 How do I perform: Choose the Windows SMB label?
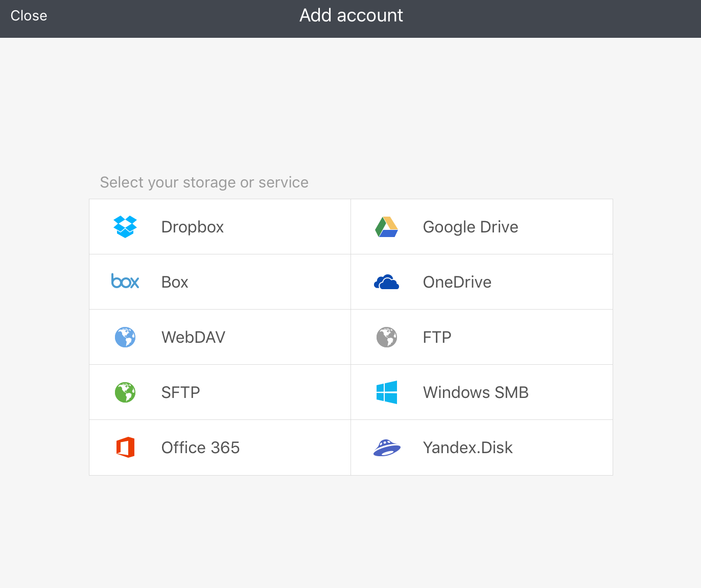[476, 392]
